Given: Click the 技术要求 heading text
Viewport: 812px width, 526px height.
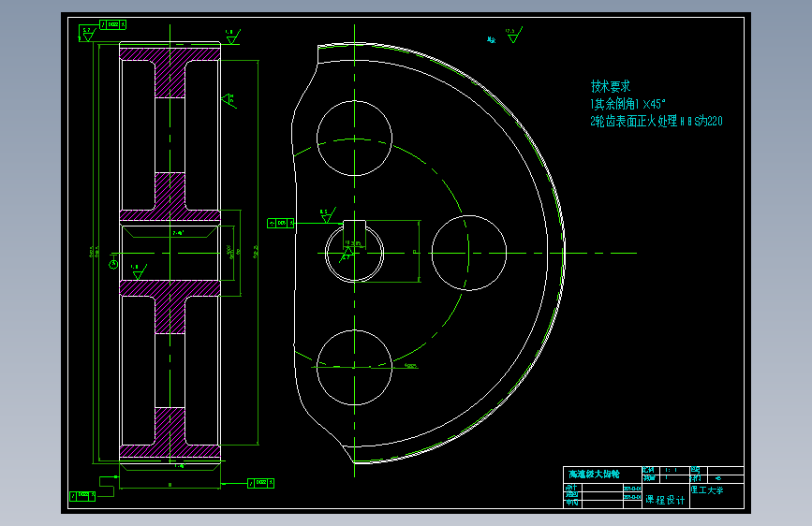Looking at the screenshot, I should 611,86.
